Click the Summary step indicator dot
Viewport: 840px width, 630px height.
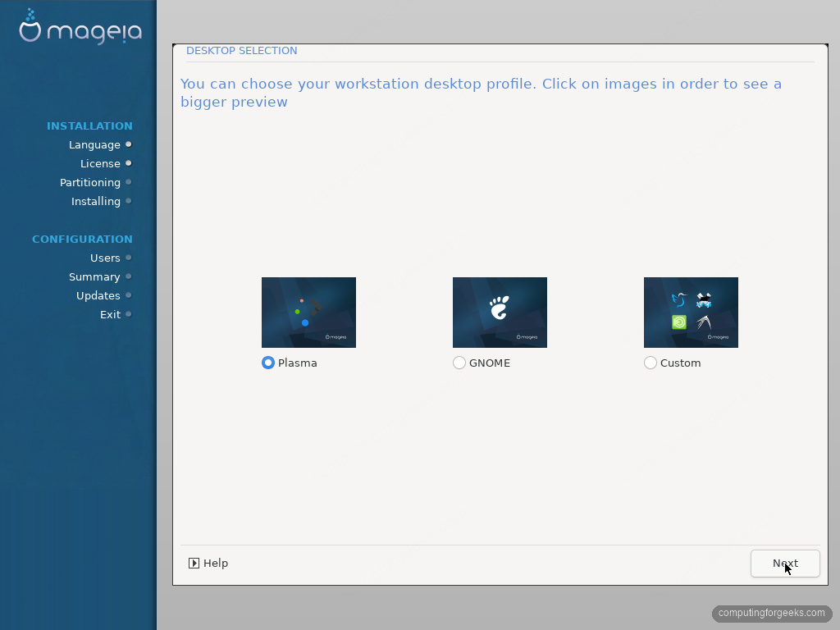pyautogui.click(x=129, y=276)
